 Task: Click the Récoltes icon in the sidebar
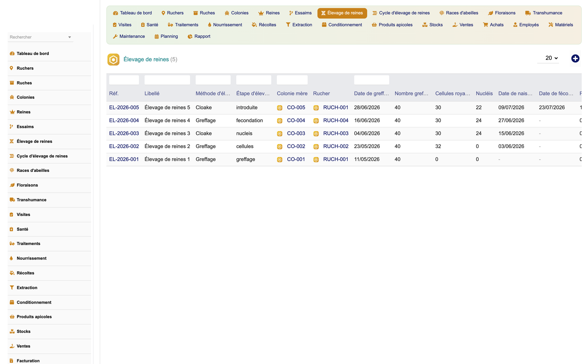(x=12, y=273)
